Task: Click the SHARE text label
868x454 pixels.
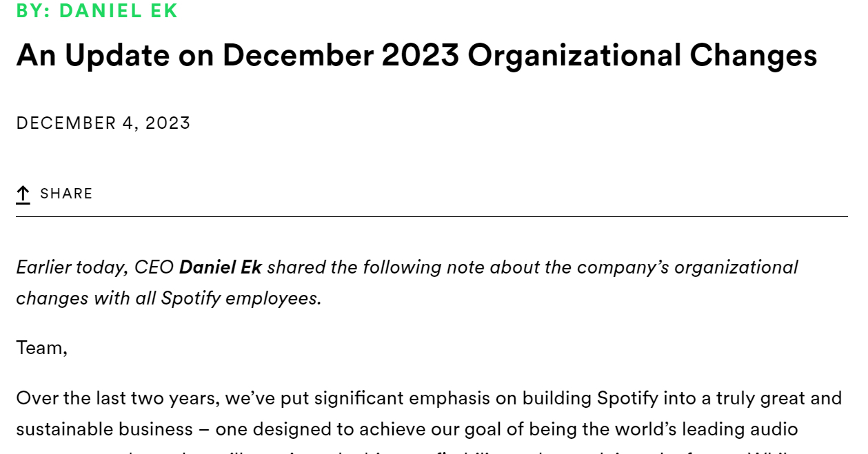Action: 66,194
